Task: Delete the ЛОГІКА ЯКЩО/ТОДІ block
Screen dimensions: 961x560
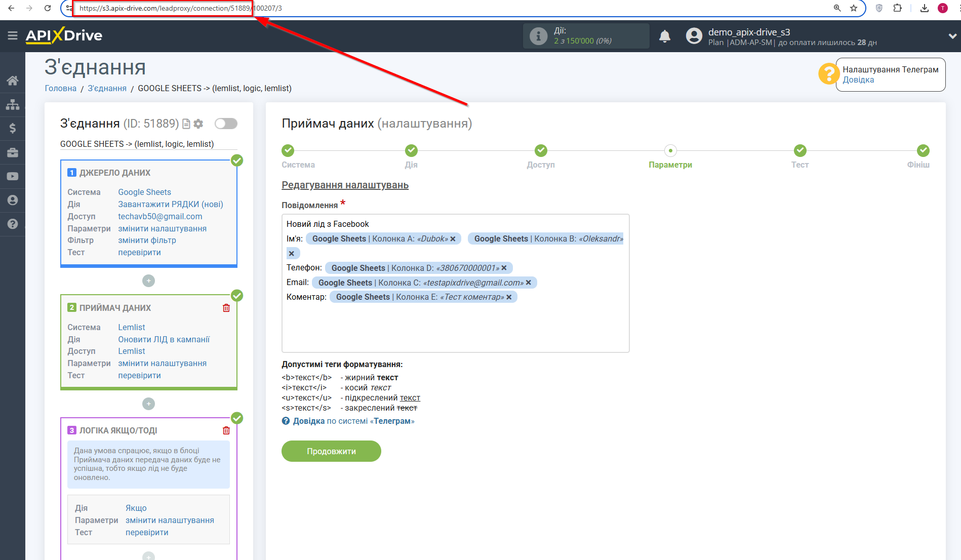Action: [226, 430]
